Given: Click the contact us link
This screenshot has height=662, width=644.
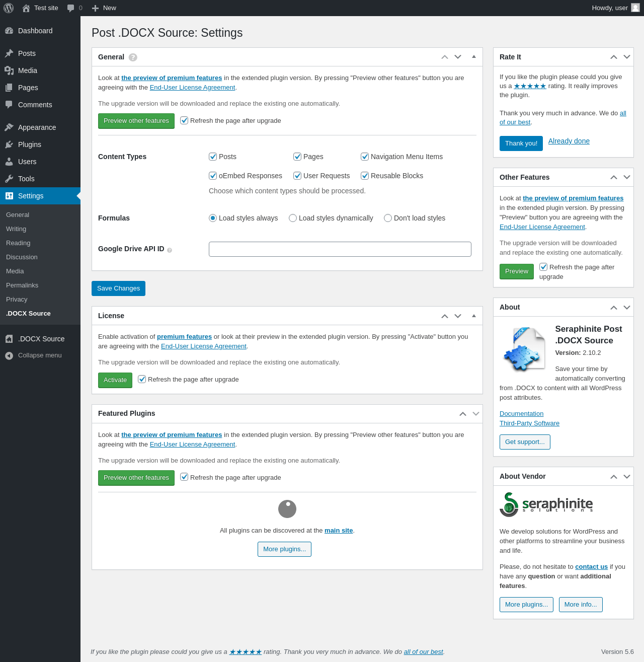Looking at the screenshot, I should coord(591,567).
